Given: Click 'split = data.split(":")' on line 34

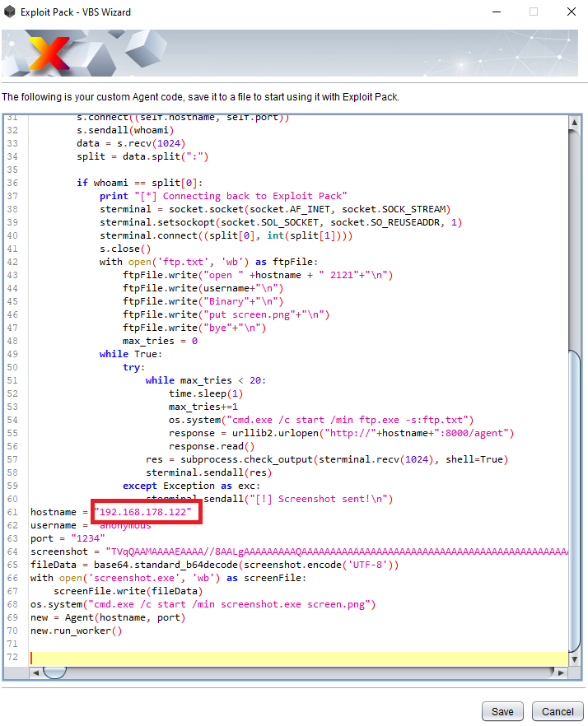Looking at the screenshot, I should [142, 156].
